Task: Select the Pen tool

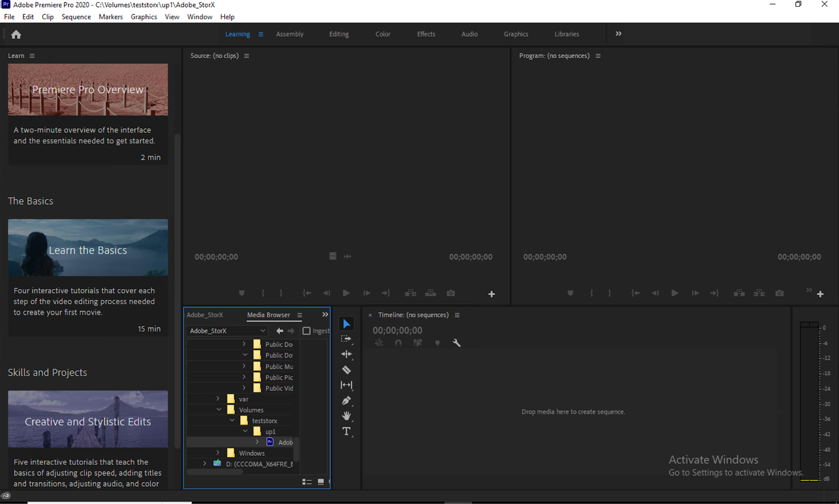Action: click(346, 401)
